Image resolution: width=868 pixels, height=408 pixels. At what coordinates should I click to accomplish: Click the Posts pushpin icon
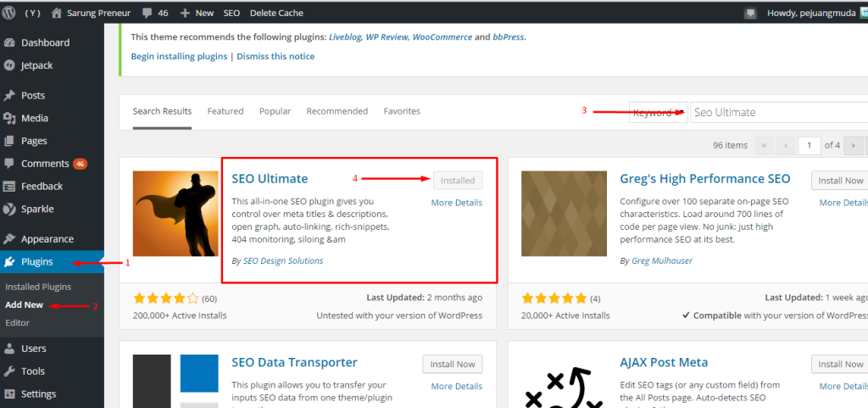pos(8,95)
